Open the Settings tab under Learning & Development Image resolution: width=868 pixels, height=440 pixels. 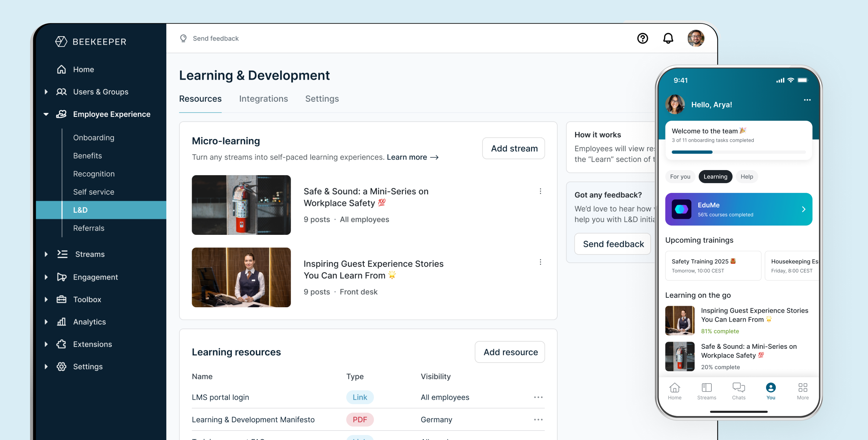(322, 99)
